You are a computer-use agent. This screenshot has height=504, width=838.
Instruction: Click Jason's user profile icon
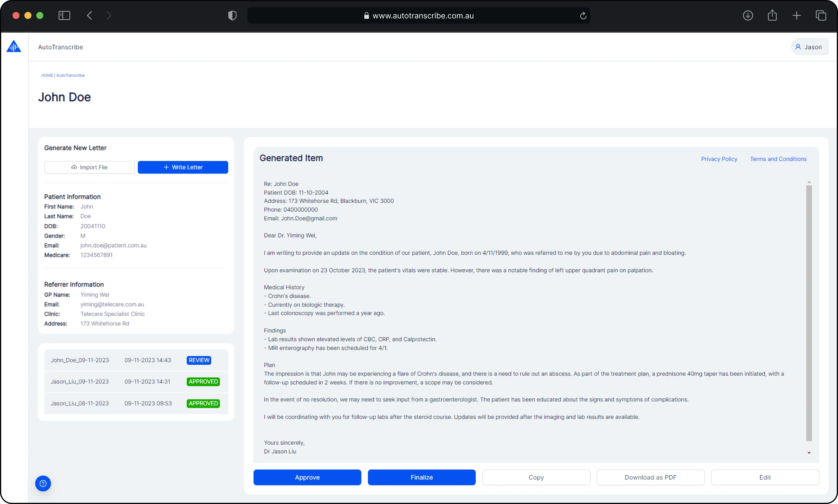798,47
